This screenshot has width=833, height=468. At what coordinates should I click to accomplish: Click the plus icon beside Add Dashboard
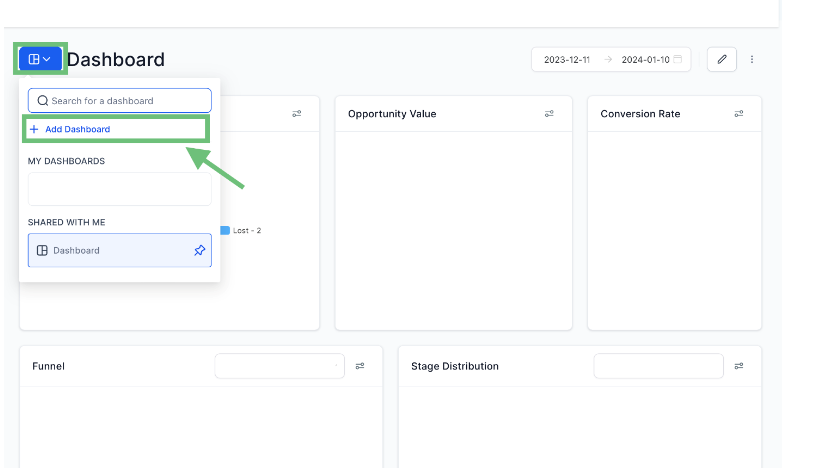point(34,130)
